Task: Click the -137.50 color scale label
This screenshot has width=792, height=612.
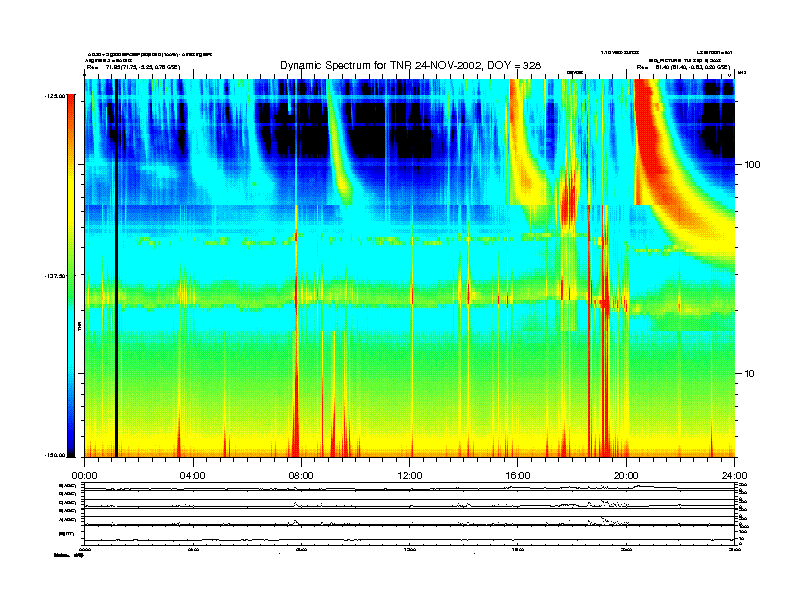Action: click(x=56, y=276)
